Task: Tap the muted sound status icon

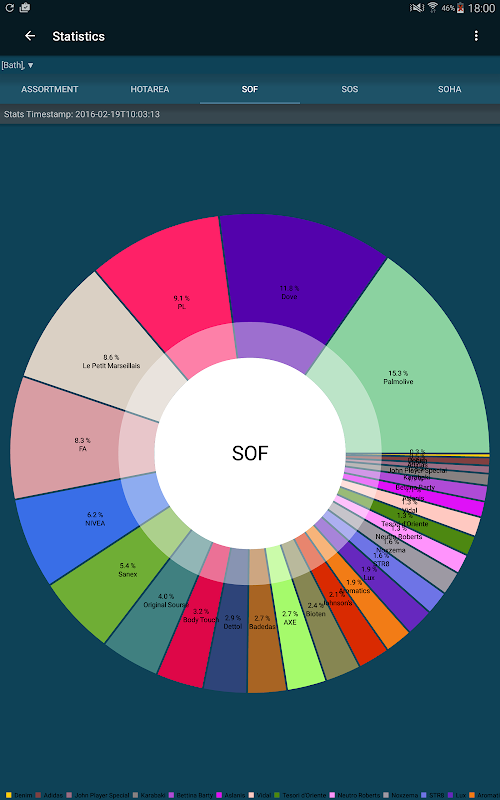Action: [x=417, y=8]
